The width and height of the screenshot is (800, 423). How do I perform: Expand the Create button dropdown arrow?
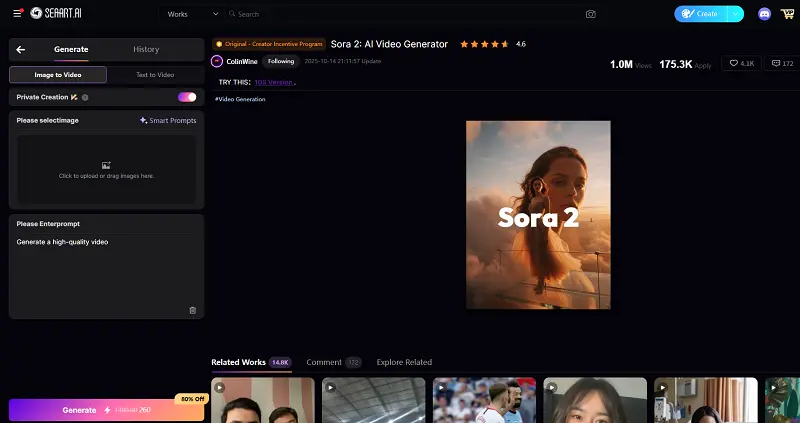coord(735,14)
